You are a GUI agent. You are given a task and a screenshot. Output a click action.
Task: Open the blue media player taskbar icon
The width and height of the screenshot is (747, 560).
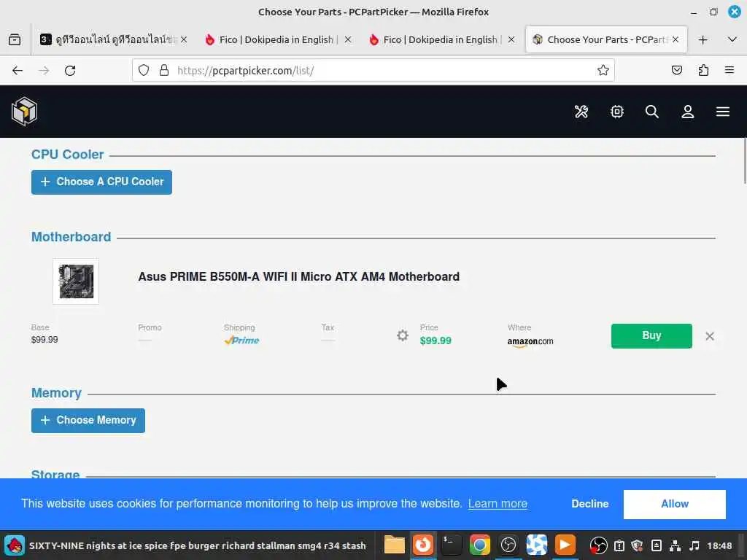537,545
